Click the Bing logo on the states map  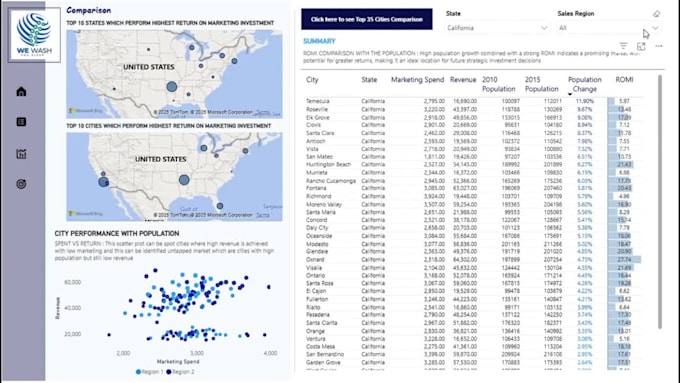[x=86, y=111]
